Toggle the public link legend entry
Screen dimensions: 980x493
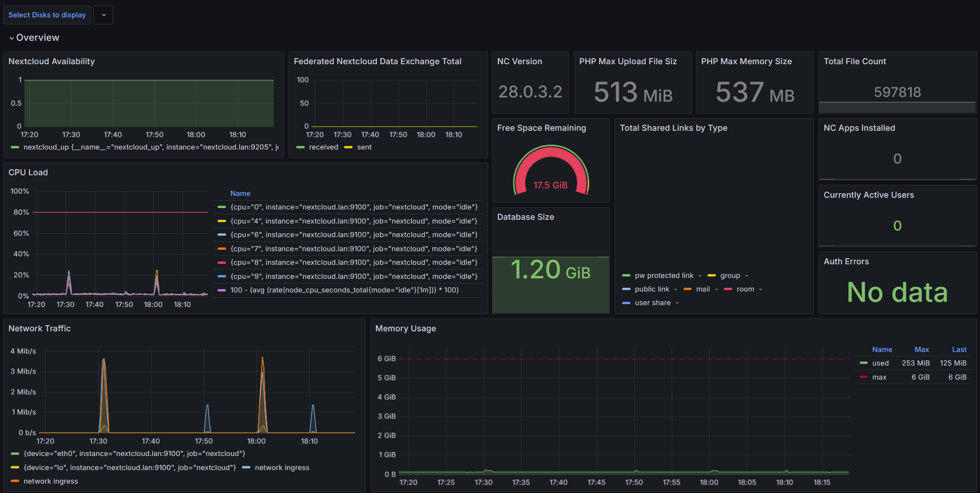tap(652, 289)
